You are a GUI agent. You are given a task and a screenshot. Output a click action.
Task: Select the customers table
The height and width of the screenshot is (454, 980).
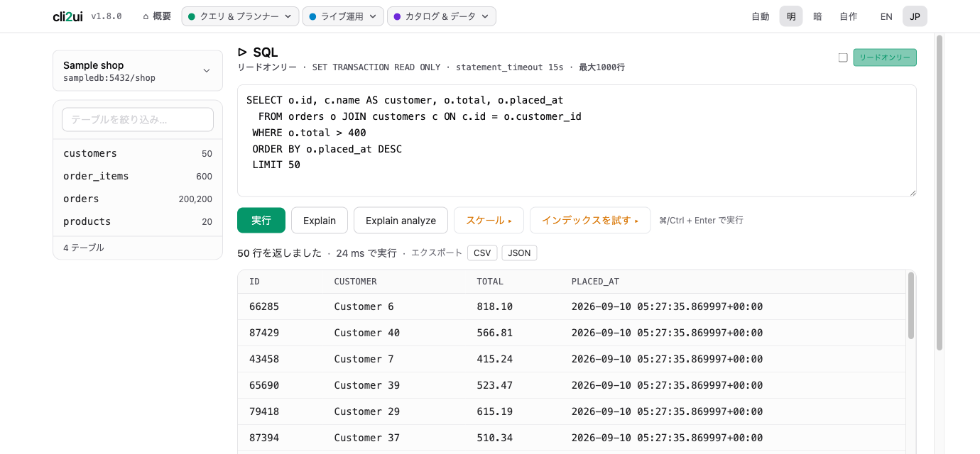[138, 153]
